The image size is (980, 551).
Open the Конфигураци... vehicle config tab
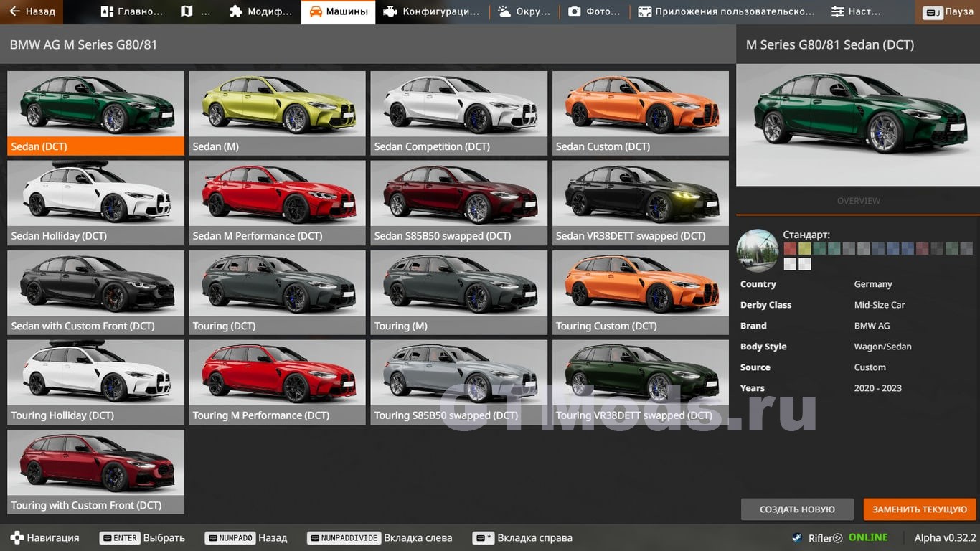432,11
